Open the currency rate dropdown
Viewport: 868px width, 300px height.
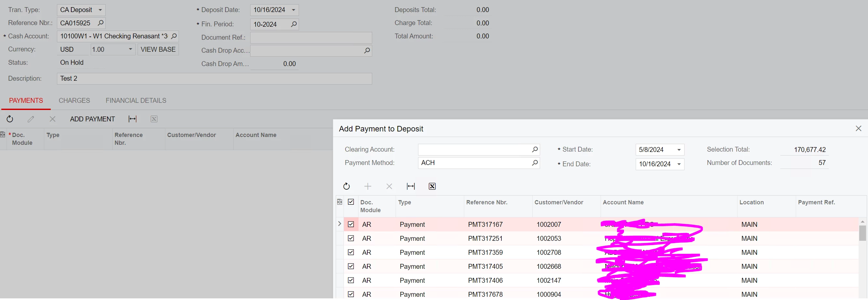130,49
